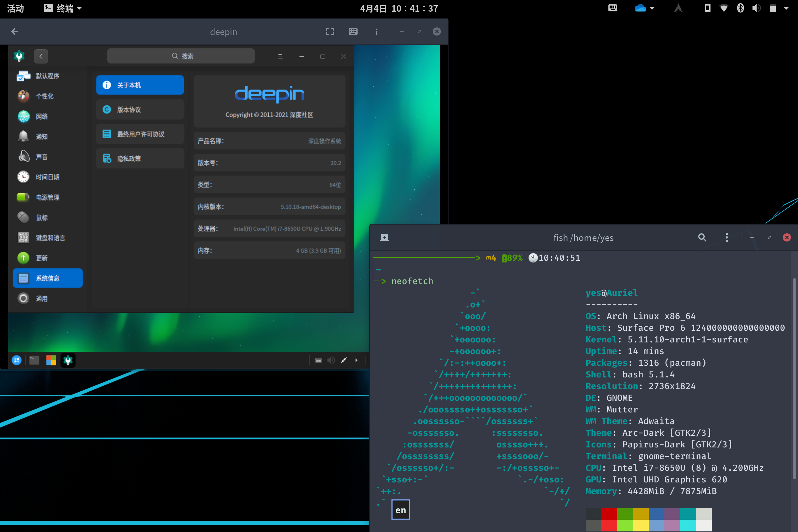
Task: Open 隐私政策 entry
Action: pos(140,158)
